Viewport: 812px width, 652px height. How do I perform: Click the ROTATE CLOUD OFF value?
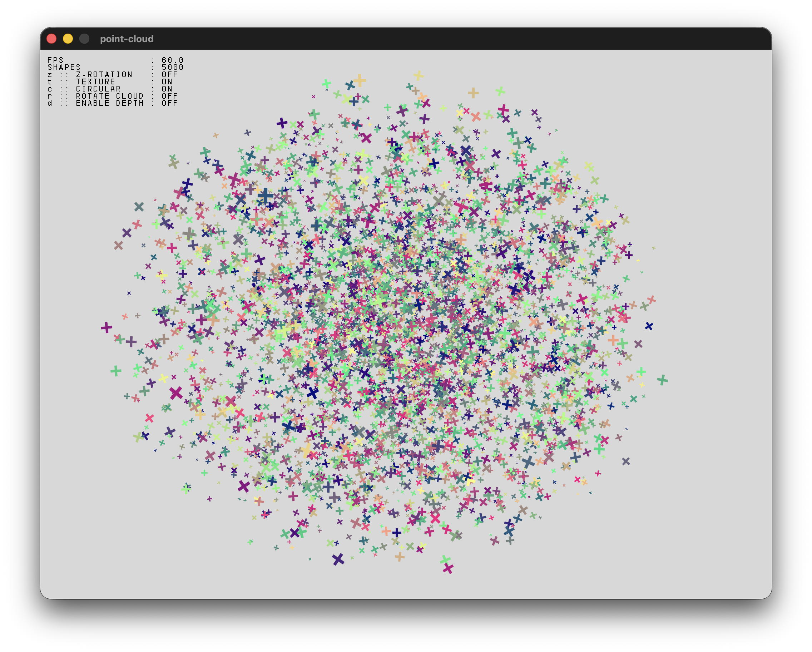(x=169, y=96)
